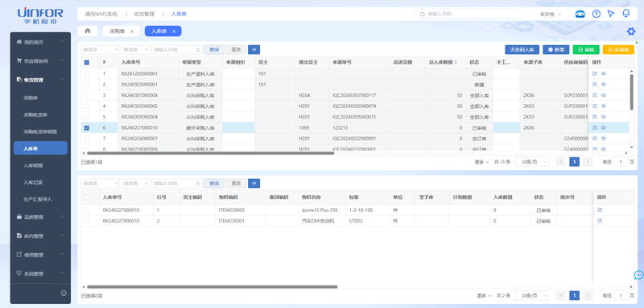The image size is (644, 308).
Task: Close the 入库单 tab
Action: coord(174,31)
